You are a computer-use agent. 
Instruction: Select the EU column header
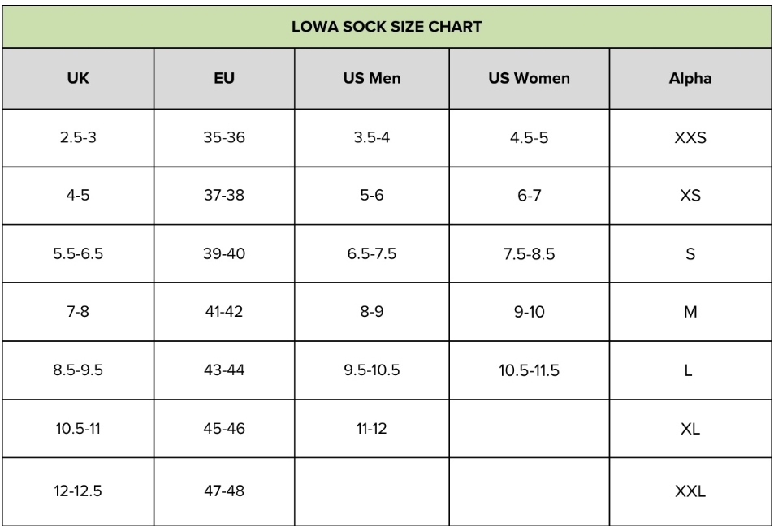pyautogui.click(x=224, y=80)
